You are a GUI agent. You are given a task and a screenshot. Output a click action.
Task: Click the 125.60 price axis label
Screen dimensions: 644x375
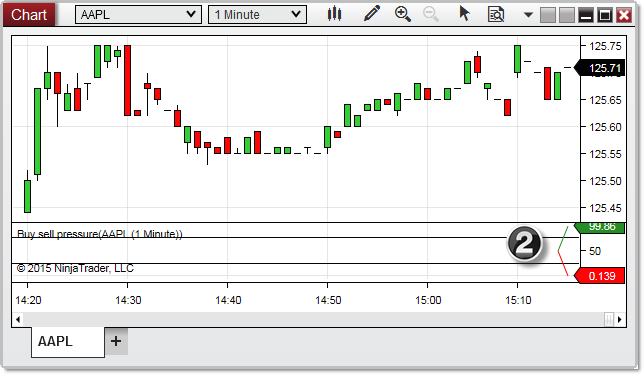(x=605, y=127)
